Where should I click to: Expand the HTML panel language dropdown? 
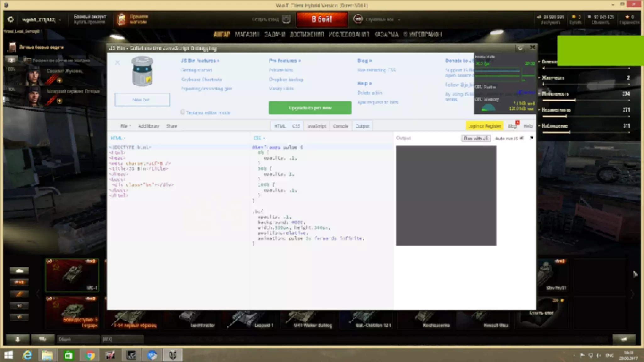pyautogui.click(x=118, y=138)
